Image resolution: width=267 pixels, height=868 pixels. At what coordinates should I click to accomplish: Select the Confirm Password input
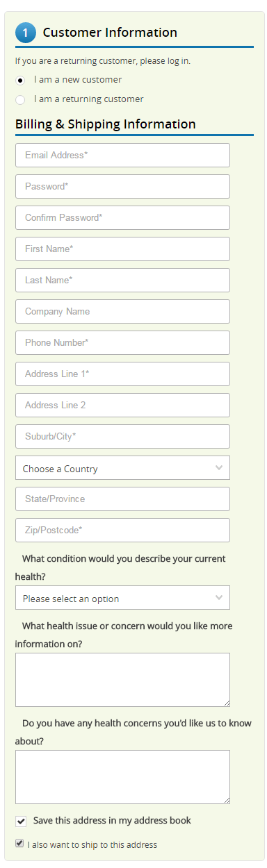click(122, 218)
